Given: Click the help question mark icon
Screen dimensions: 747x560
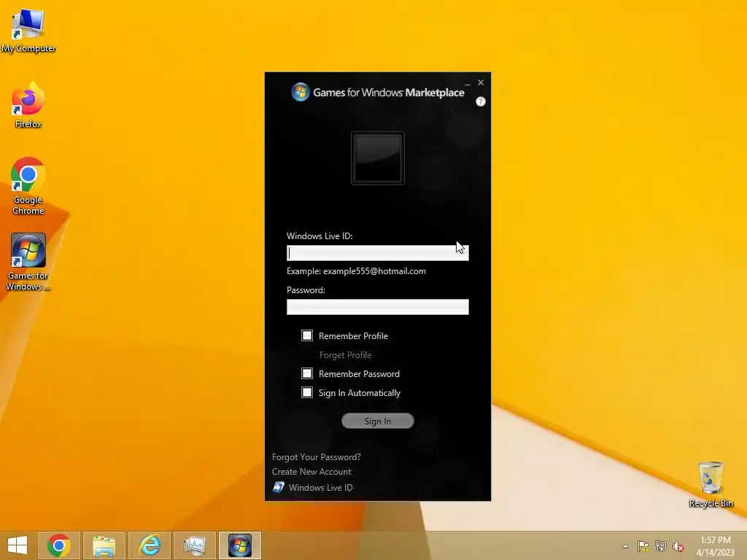Looking at the screenshot, I should coord(481,101).
